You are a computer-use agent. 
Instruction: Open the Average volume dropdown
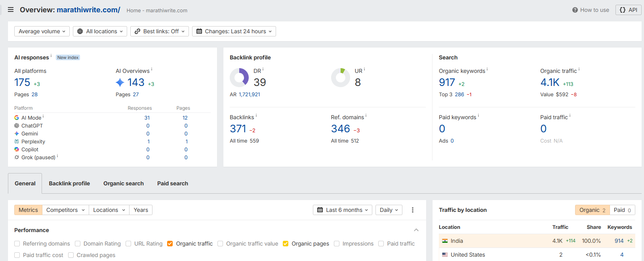coord(42,31)
